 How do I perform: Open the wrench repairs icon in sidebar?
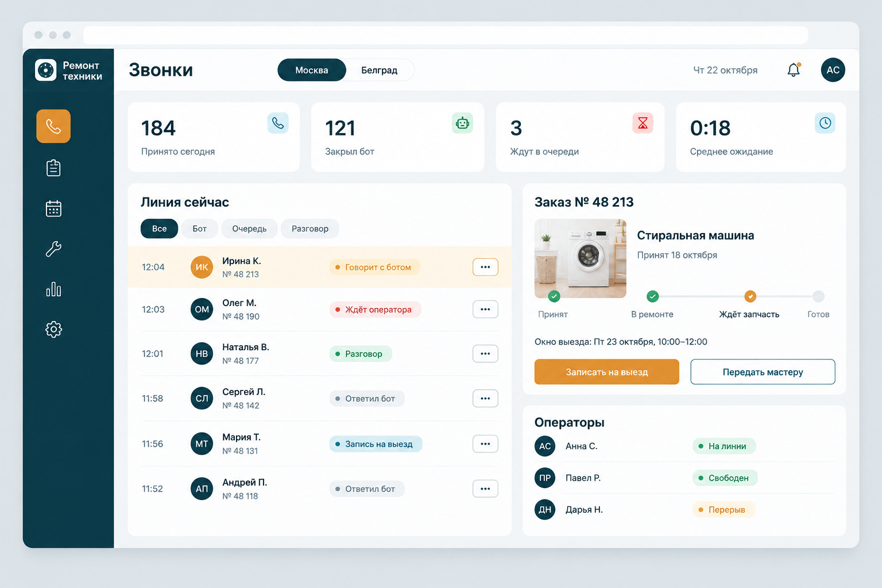point(53,249)
